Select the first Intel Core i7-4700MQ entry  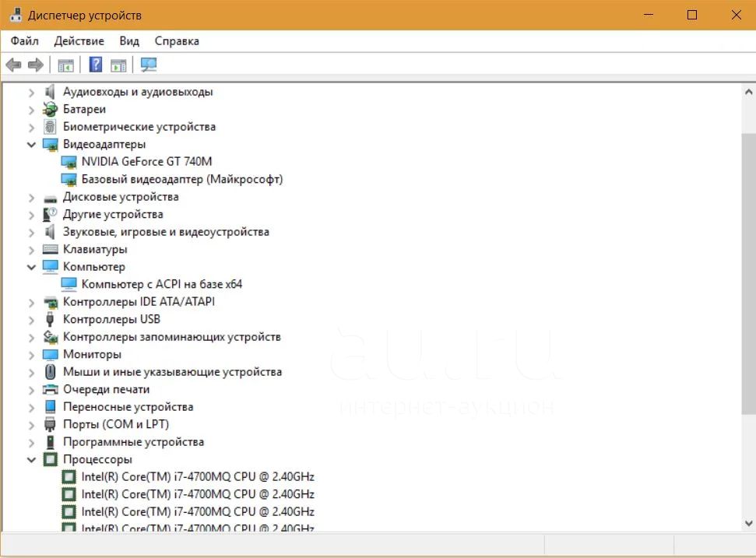pos(198,476)
